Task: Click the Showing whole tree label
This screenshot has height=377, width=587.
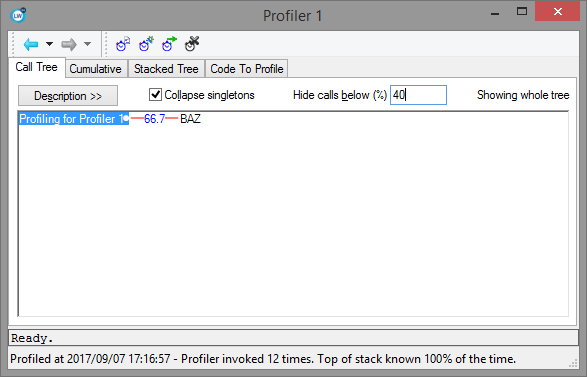Action: 523,95
